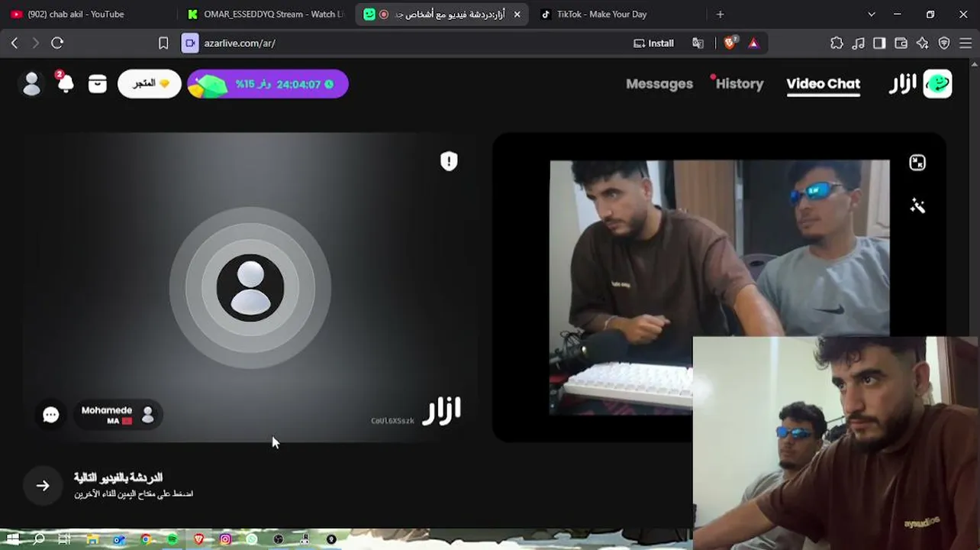
Task: Go back to the previous page
Action: [15, 44]
